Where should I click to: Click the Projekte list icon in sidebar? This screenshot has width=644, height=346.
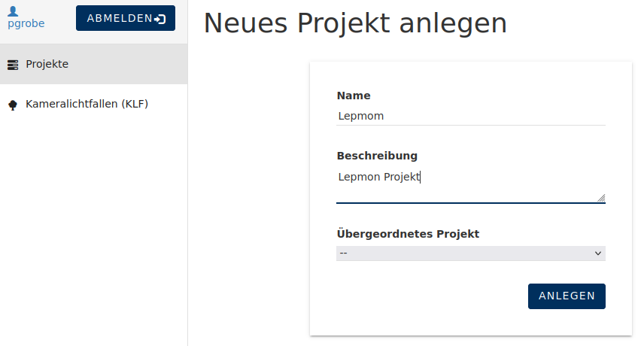[x=13, y=65]
